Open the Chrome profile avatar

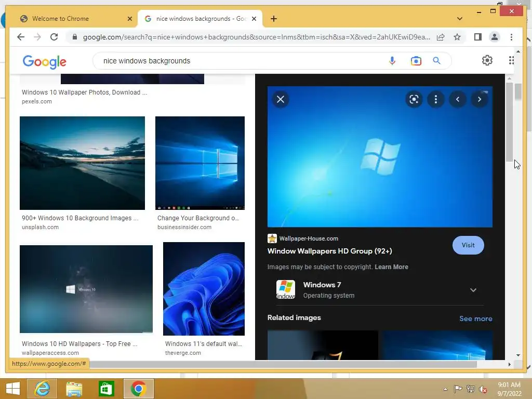[495, 37]
